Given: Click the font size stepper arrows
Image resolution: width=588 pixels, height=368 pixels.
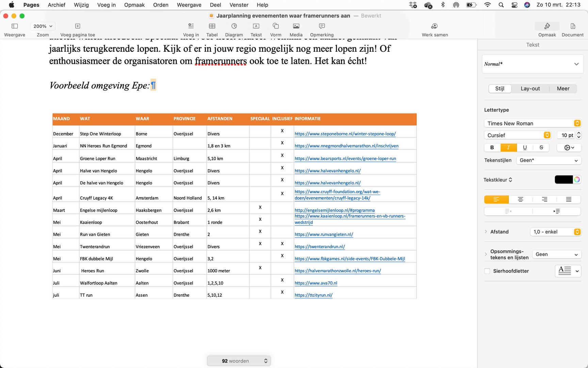Looking at the screenshot, I should pos(579,135).
